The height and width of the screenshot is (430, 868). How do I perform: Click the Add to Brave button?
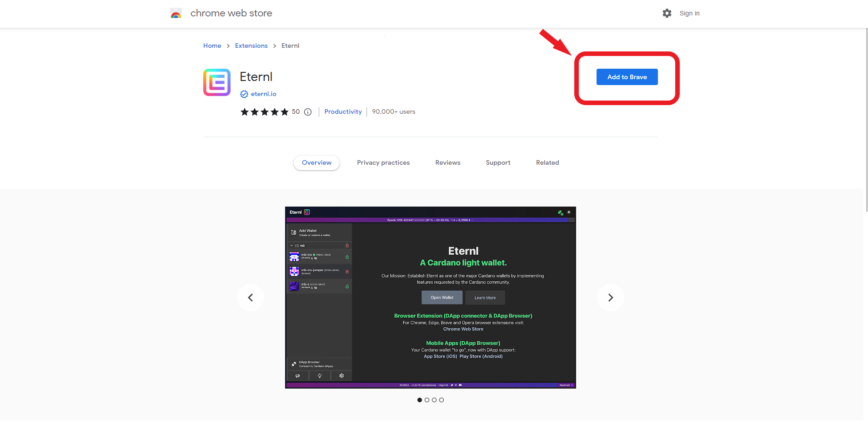(627, 77)
